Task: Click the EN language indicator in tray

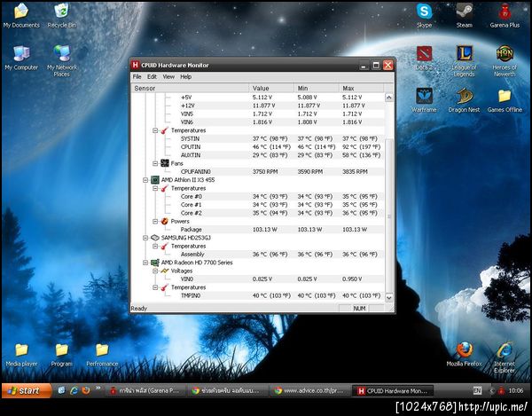Action: pyautogui.click(x=477, y=390)
